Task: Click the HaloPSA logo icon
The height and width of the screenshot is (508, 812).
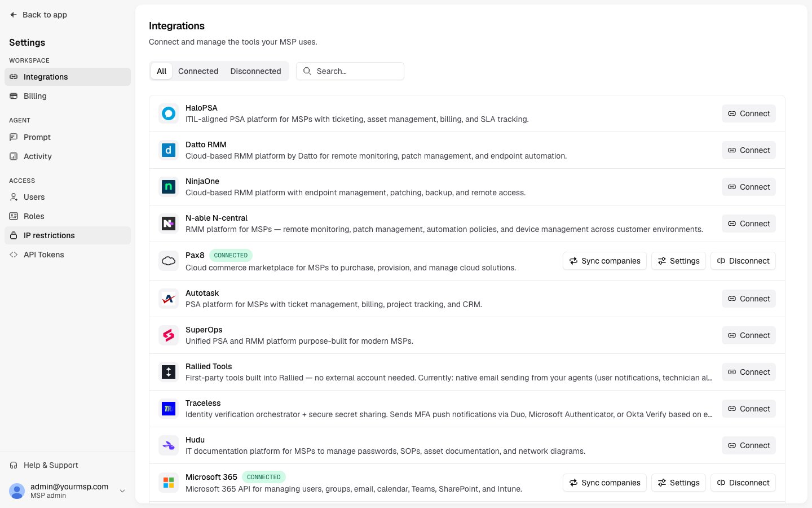Action: click(x=169, y=113)
